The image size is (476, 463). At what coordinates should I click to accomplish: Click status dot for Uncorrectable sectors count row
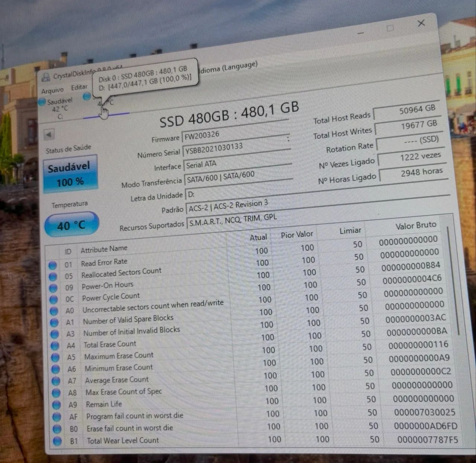tap(54, 311)
